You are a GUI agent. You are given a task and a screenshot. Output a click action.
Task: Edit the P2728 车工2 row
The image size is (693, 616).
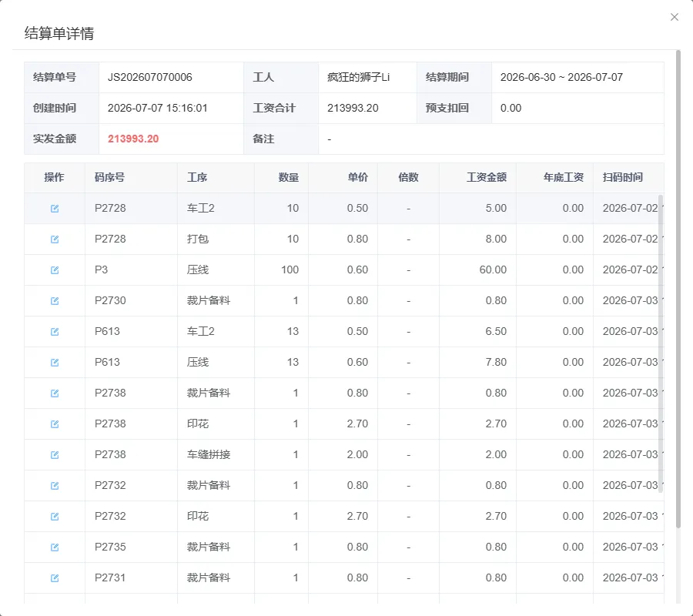click(x=55, y=208)
